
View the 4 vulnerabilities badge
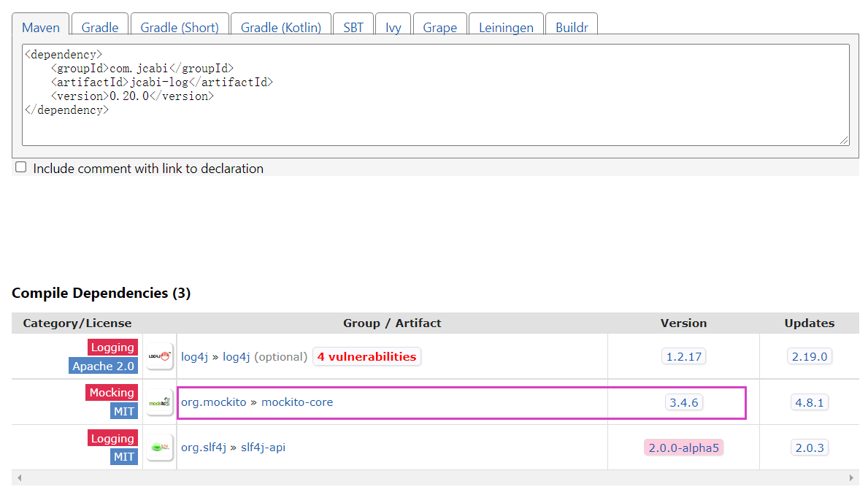tap(366, 356)
